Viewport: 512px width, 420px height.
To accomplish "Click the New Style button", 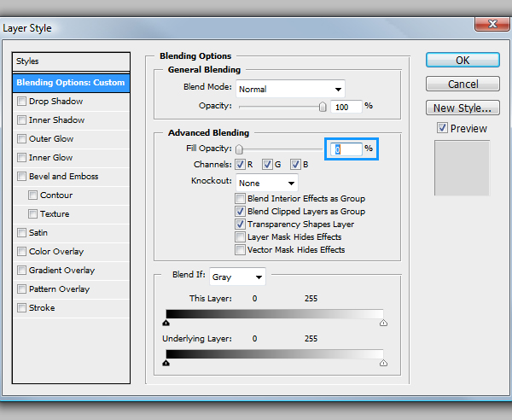I will 463,108.
